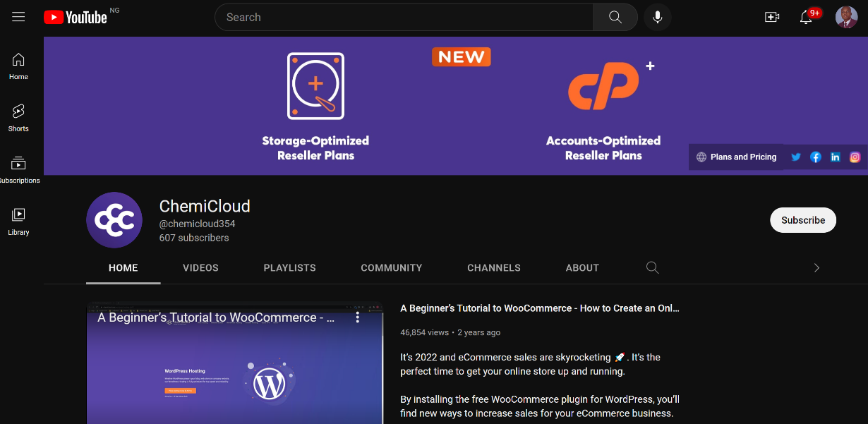Click description paragraph starting "By installing the free"
Screen dimensions: 868x424
click(540, 406)
